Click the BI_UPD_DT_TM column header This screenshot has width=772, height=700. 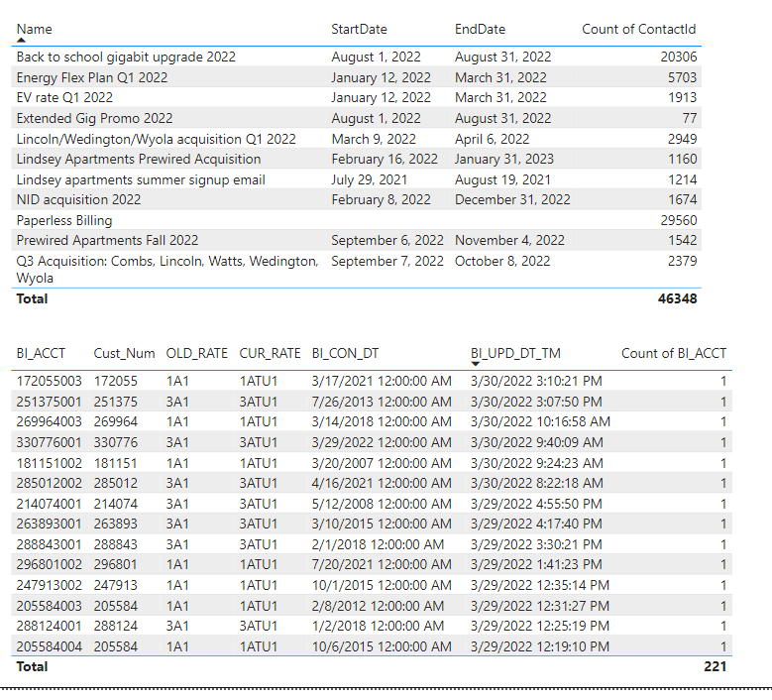[515, 354]
